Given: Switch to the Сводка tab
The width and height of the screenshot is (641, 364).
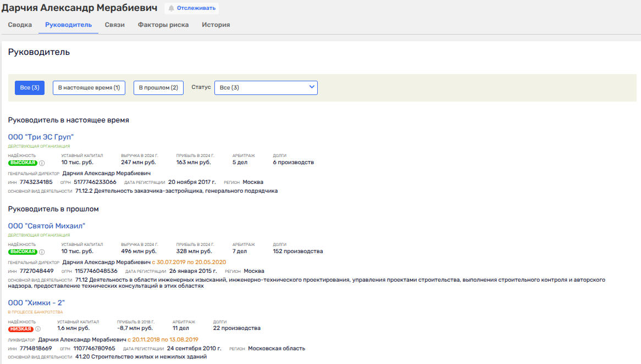Looking at the screenshot, I should [x=20, y=25].
